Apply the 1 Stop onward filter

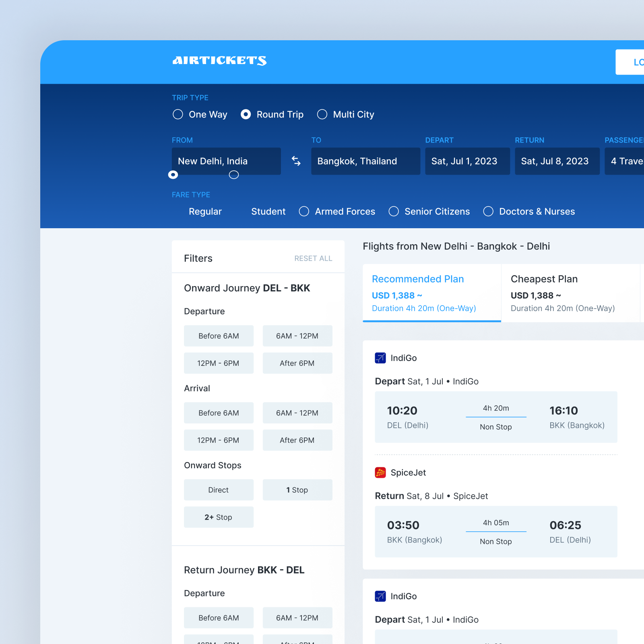[x=297, y=490]
